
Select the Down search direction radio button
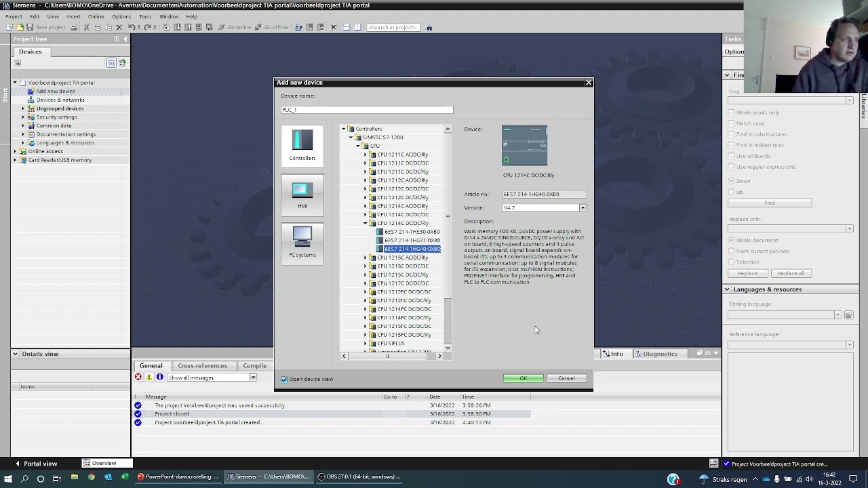(732, 181)
